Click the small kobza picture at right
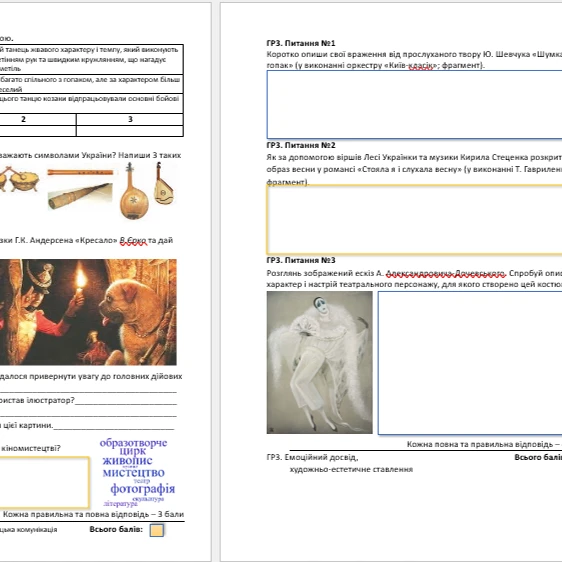Viewport: 562px width, 562px height. click(163, 183)
